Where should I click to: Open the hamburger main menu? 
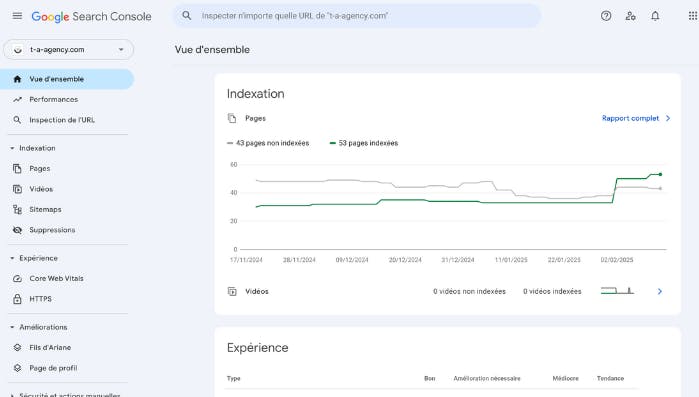(x=17, y=16)
